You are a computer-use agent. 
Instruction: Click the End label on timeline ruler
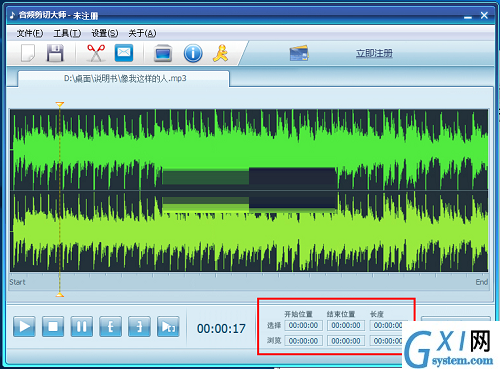click(482, 282)
